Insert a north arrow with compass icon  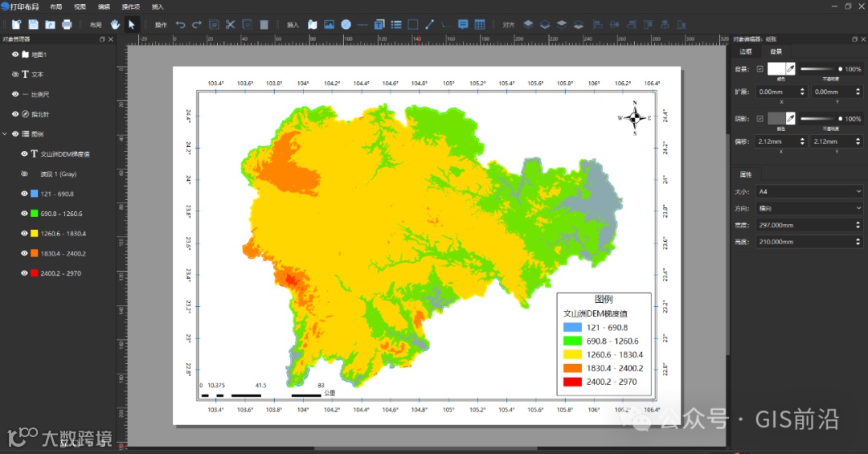pyautogui.click(x=346, y=24)
